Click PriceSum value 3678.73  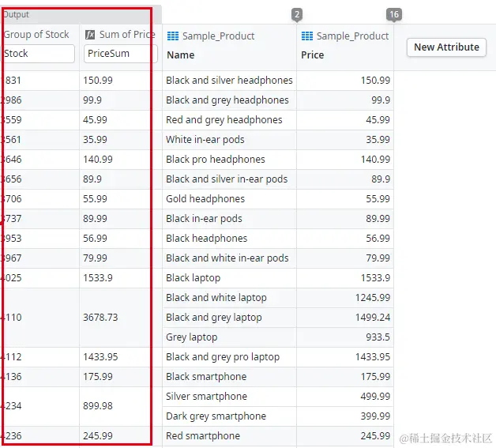[100, 318]
